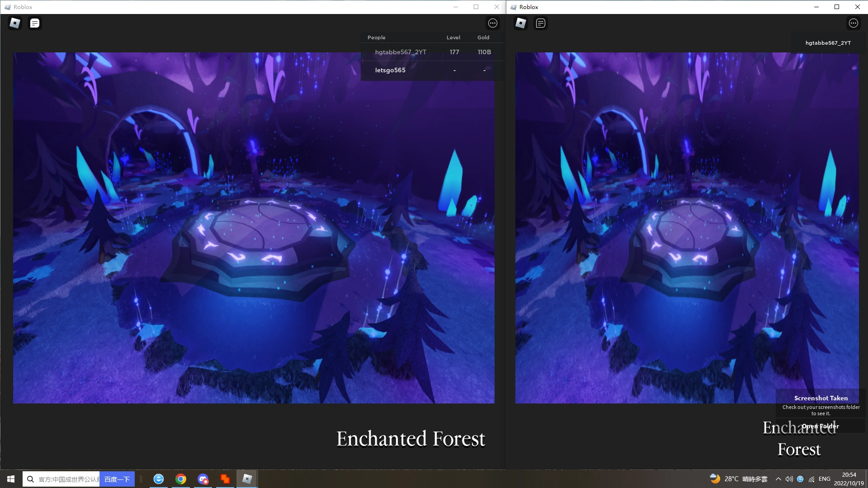868x488 pixels.
Task: Open Discord from taskbar
Action: (203, 479)
